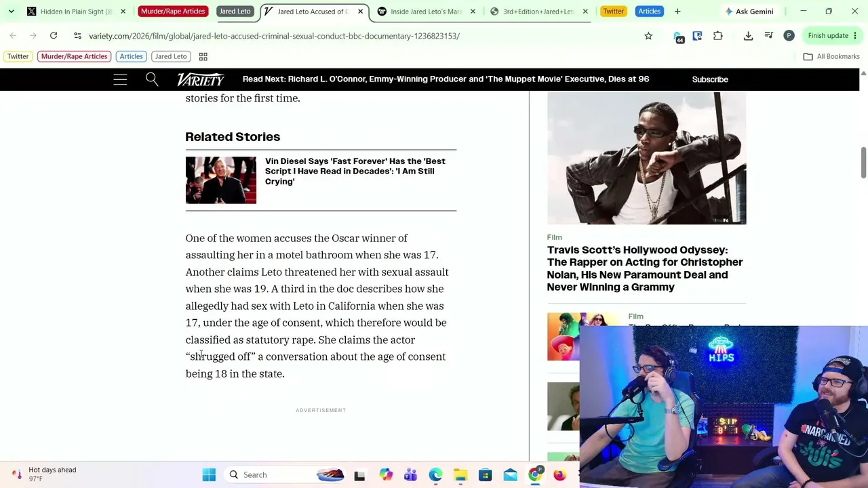Open the Variety site search
This screenshot has height=488, width=868.
point(152,79)
